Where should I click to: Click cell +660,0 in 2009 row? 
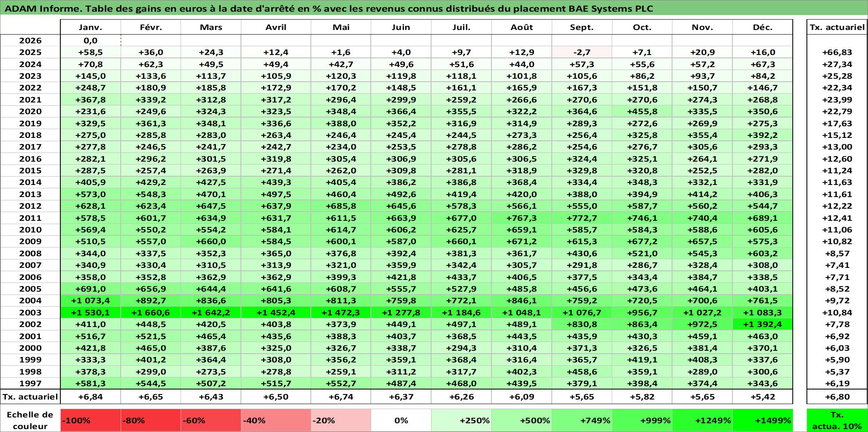[x=211, y=241]
